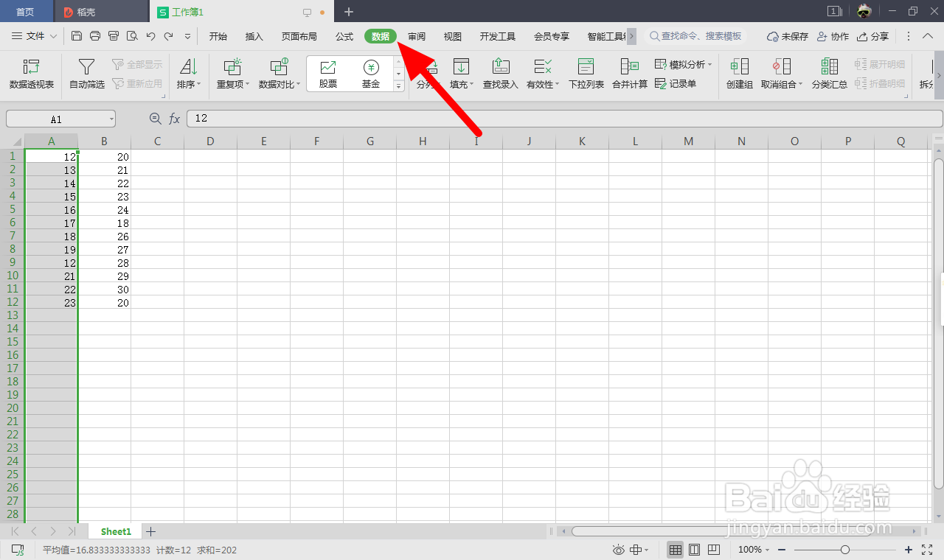Click 创建组 create group
Screen dimensions: 944x560
[740, 74]
